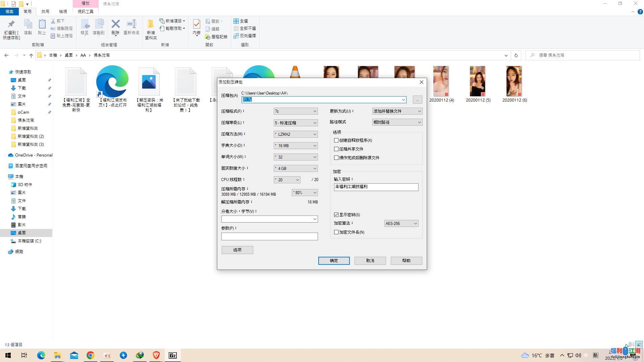Check the Encrypt File Names (加密文件名) checkbox
The height and width of the screenshot is (362, 644).
click(x=336, y=232)
